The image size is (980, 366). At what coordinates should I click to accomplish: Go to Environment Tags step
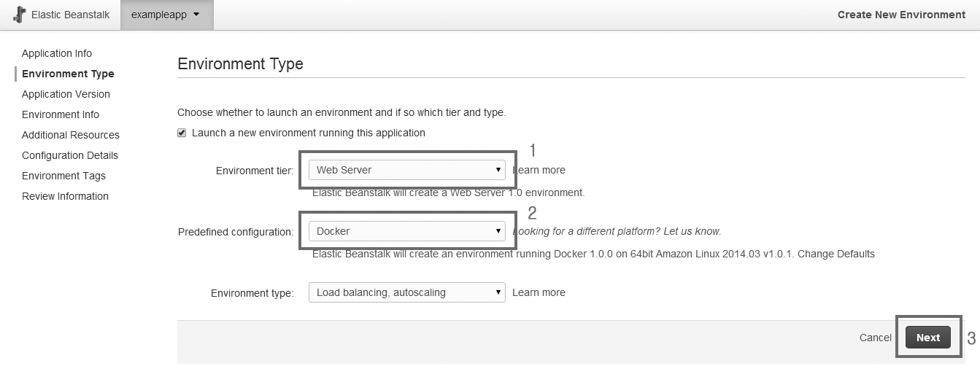tap(63, 176)
